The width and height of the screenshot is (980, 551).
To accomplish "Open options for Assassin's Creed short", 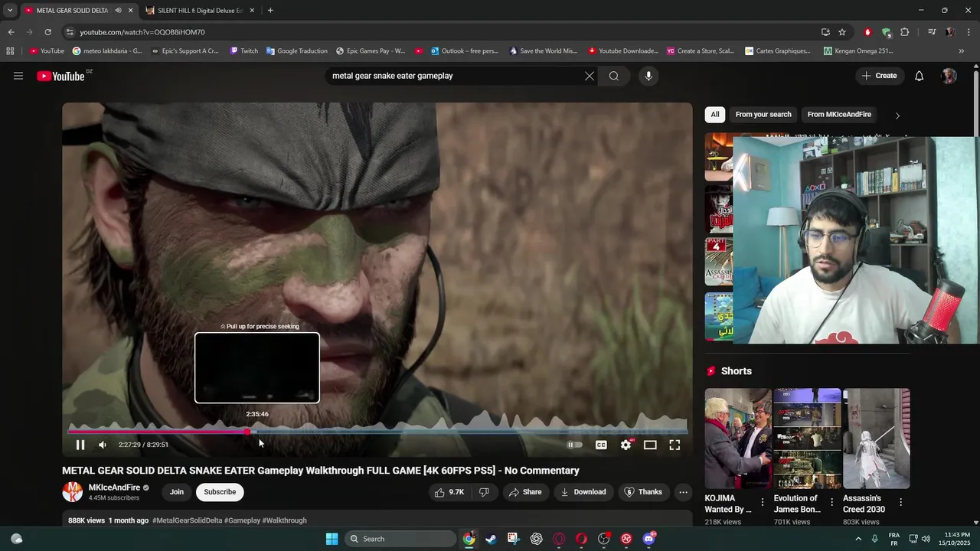I will click(900, 503).
